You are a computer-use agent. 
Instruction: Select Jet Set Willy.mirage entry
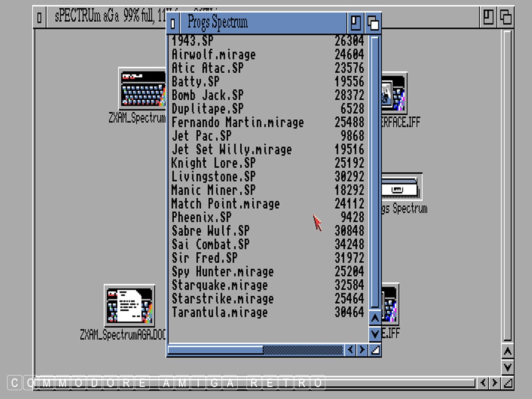(x=231, y=150)
